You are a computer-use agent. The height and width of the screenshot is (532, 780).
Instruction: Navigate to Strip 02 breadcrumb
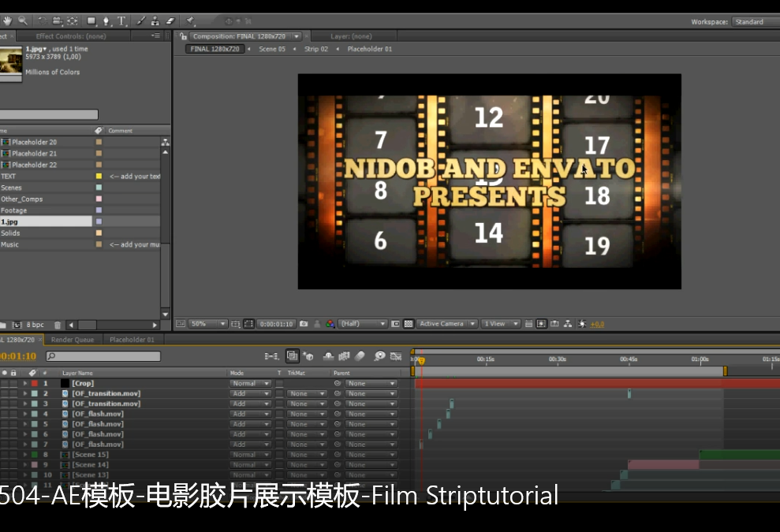click(316, 49)
